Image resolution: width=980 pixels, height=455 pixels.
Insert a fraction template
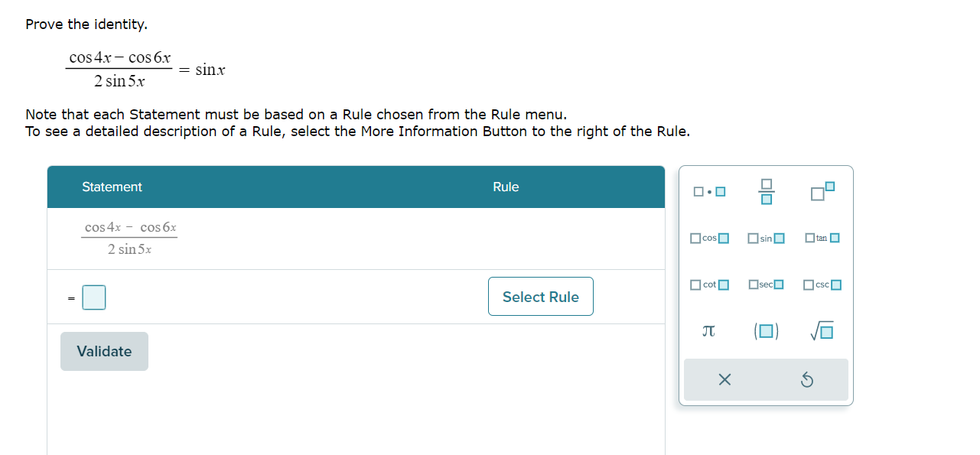click(x=766, y=191)
